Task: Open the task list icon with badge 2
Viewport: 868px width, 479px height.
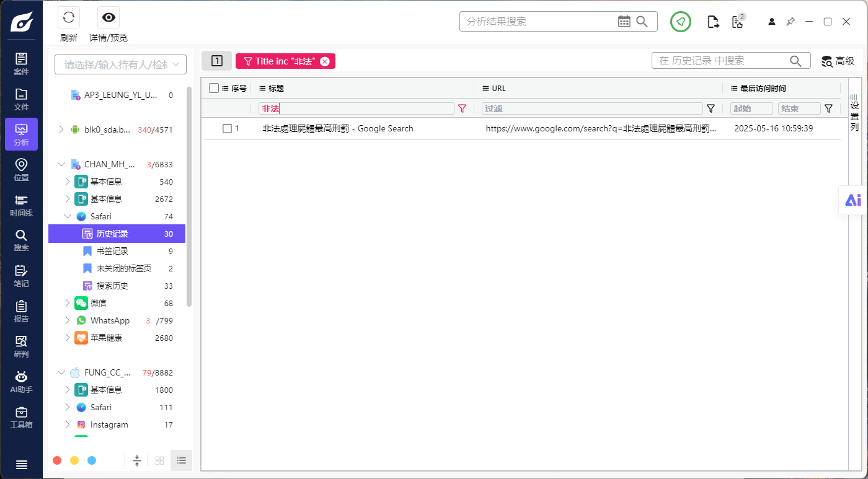Action: [x=738, y=21]
